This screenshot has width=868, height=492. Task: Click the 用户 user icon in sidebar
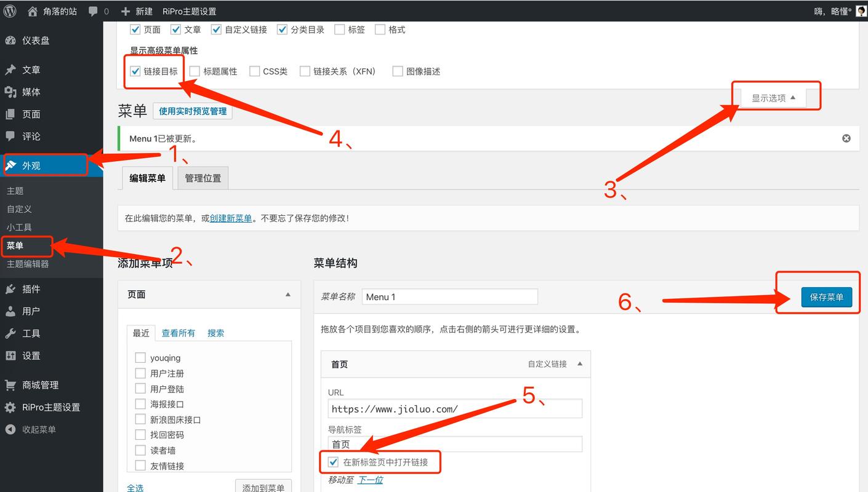click(x=10, y=311)
